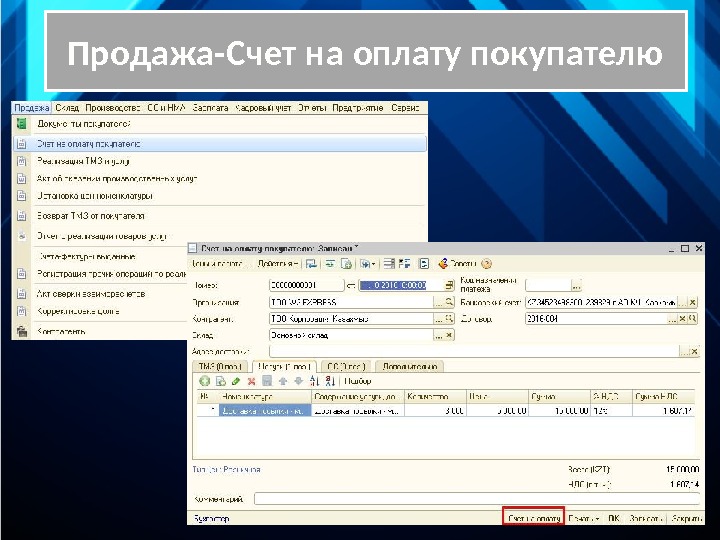
Task: Choose Возврат ТМЗ от покупателя menu entry
Action: (220, 216)
